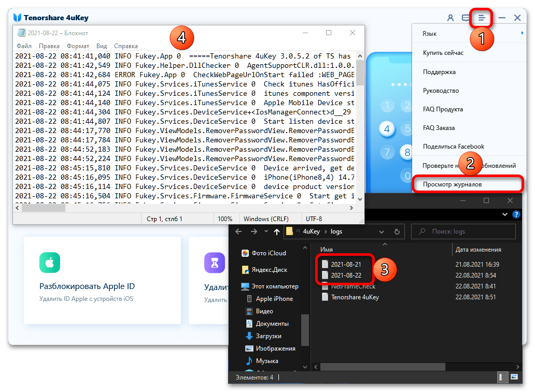Click the Notepad icon in 2021-08-22 title bar

tap(21, 33)
